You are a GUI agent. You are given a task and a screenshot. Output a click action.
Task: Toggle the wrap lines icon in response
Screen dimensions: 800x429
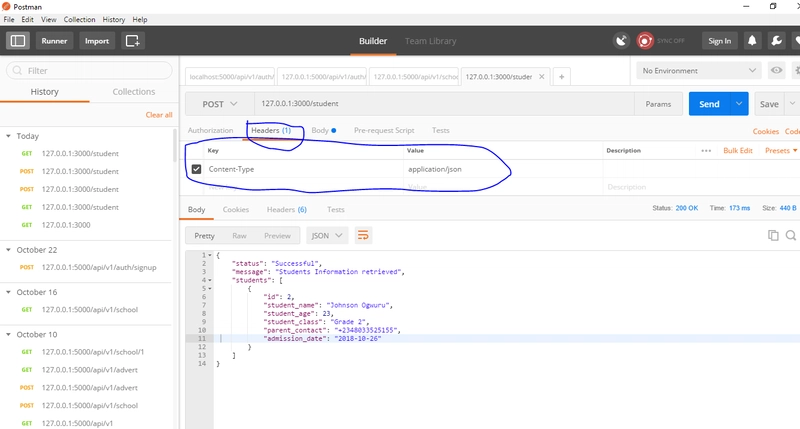(x=364, y=236)
